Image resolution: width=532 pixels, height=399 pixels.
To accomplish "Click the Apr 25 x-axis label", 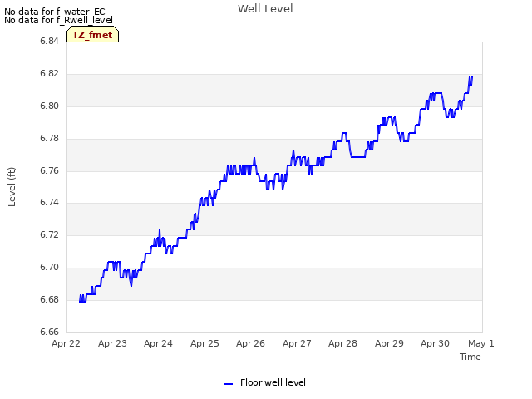I will [x=204, y=343].
